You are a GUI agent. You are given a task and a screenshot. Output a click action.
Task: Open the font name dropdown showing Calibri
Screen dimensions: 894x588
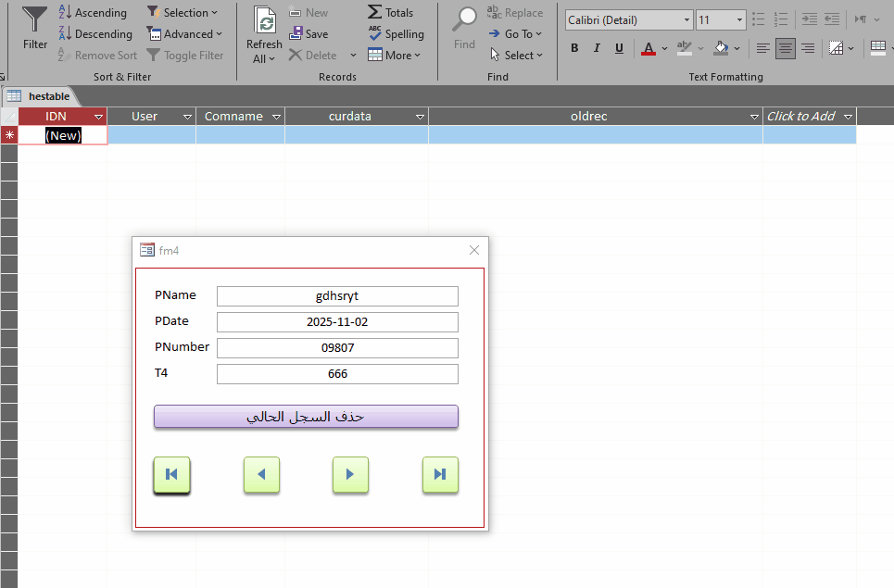point(686,20)
